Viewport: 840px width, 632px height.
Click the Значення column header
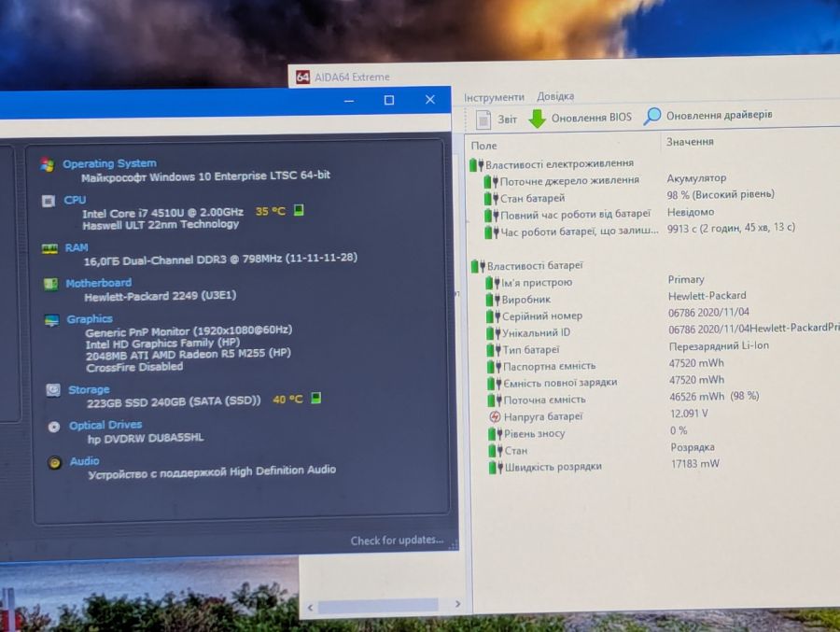pyautogui.click(x=690, y=142)
